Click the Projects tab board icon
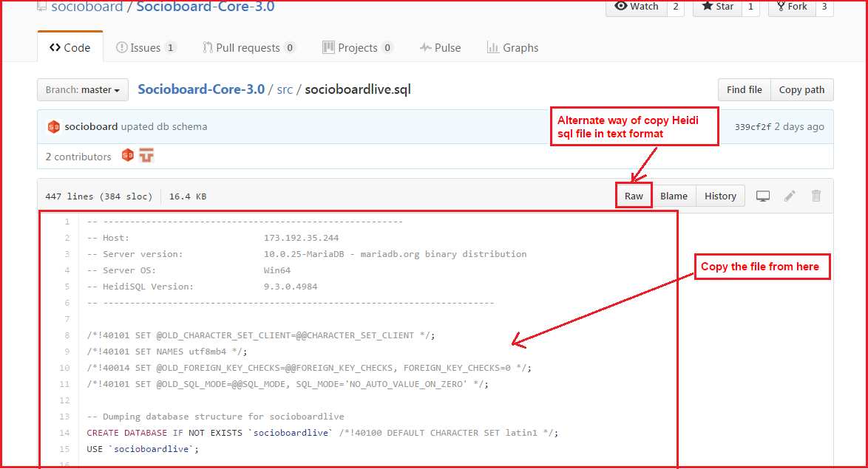This screenshot has width=868, height=469. (x=328, y=47)
